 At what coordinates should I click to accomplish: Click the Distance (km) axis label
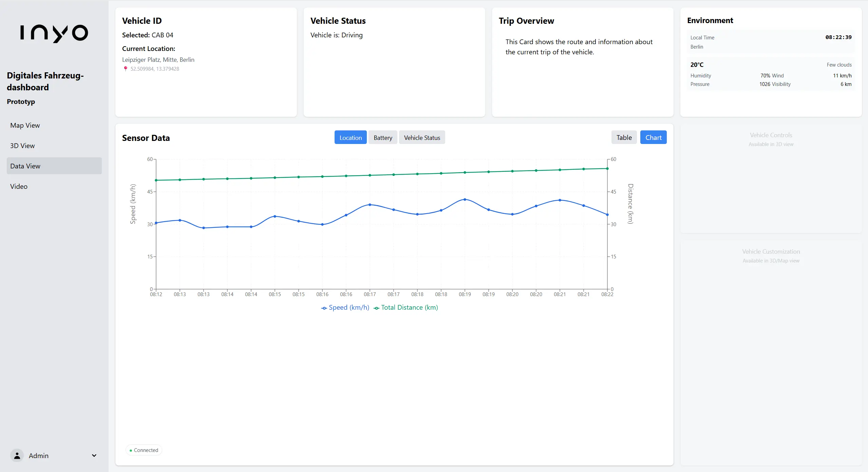coord(630,204)
